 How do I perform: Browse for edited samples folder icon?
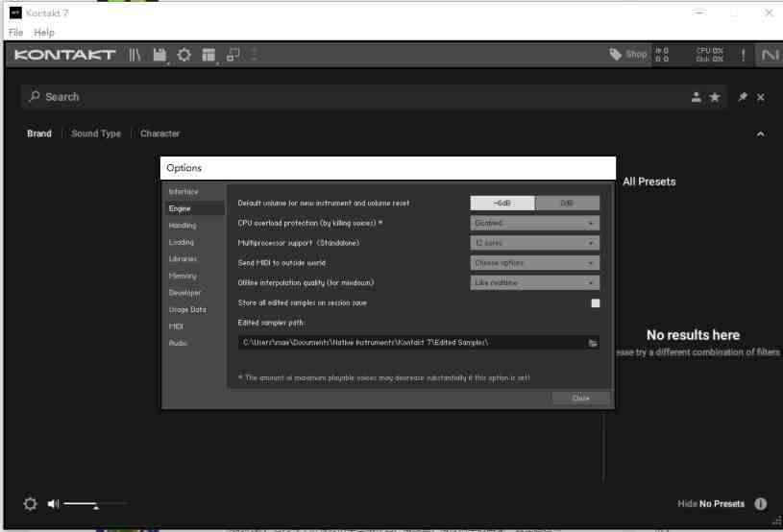pos(593,343)
